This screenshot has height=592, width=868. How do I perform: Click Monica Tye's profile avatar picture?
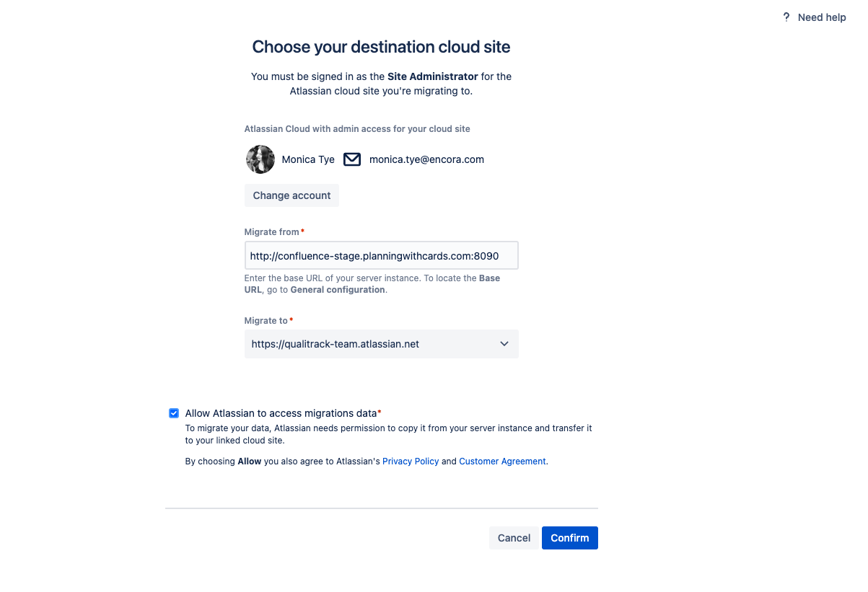tap(260, 159)
